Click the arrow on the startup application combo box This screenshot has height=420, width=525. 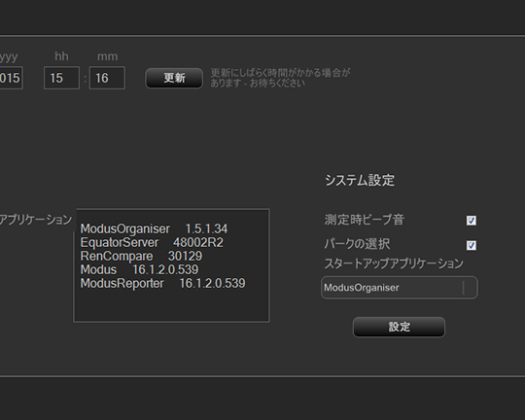point(471,288)
